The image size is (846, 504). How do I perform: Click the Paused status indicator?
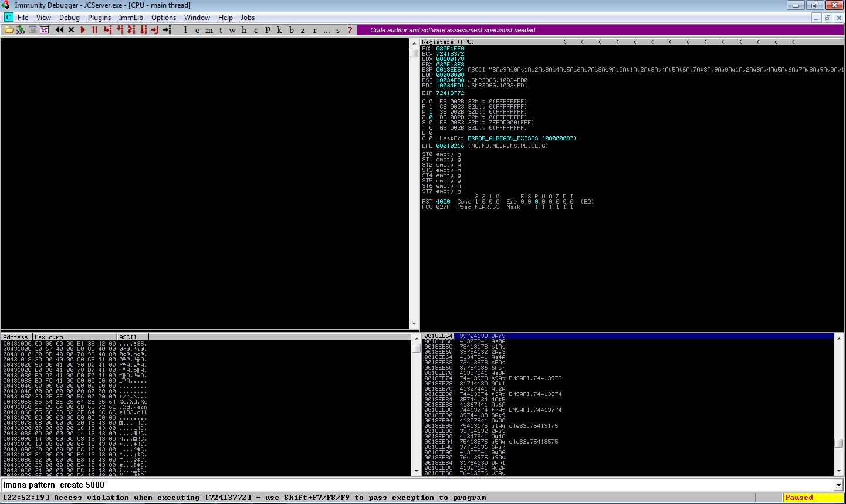[x=813, y=498]
